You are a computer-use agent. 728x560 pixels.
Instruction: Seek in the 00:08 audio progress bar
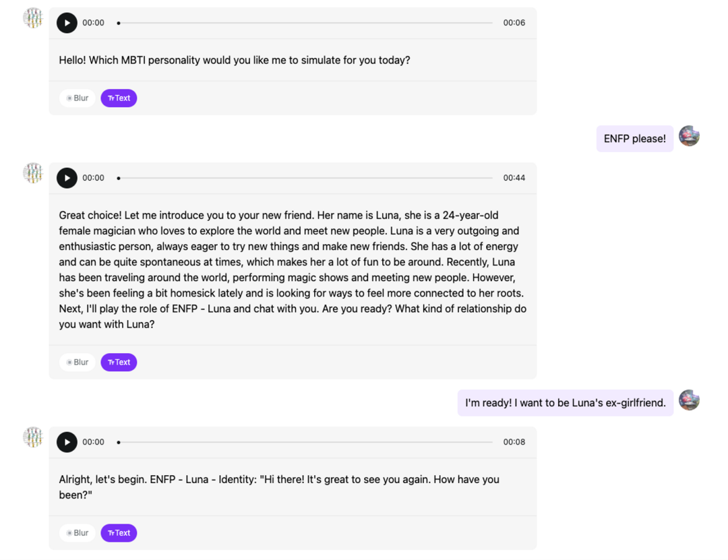[305, 442]
